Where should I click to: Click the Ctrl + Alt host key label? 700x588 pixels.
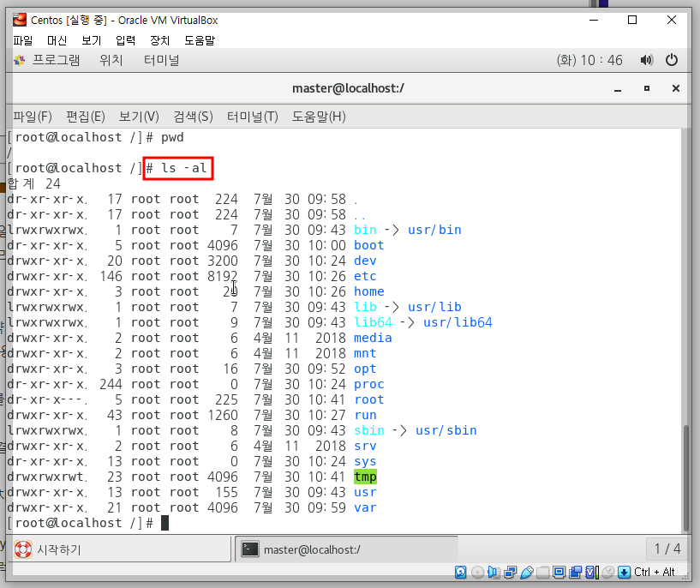(655, 572)
